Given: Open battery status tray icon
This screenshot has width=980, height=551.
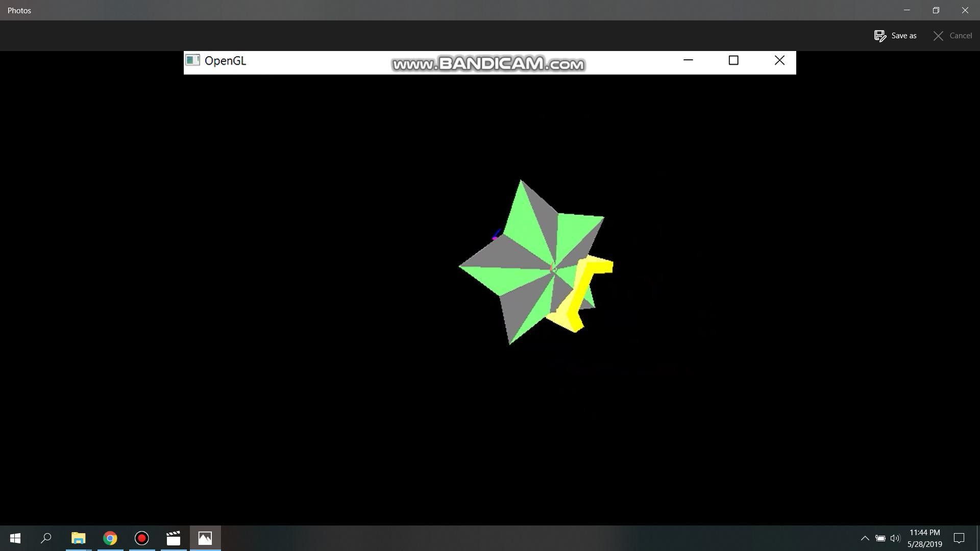Looking at the screenshot, I should tap(880, 538).
